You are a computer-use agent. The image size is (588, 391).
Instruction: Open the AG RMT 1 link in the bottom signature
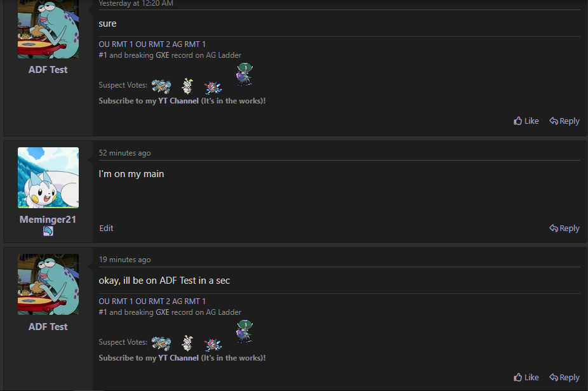[x=189, y=302]
